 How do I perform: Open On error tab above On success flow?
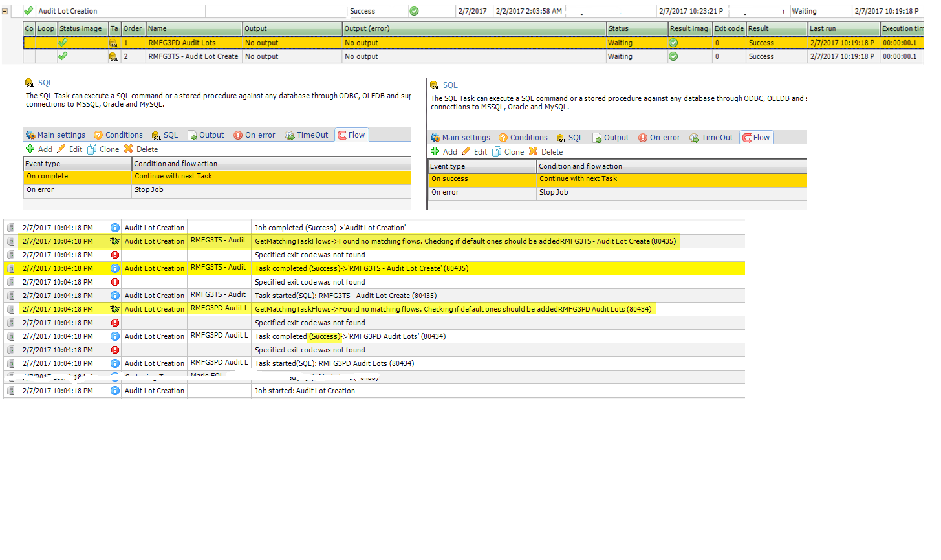[x=659, y=138]
